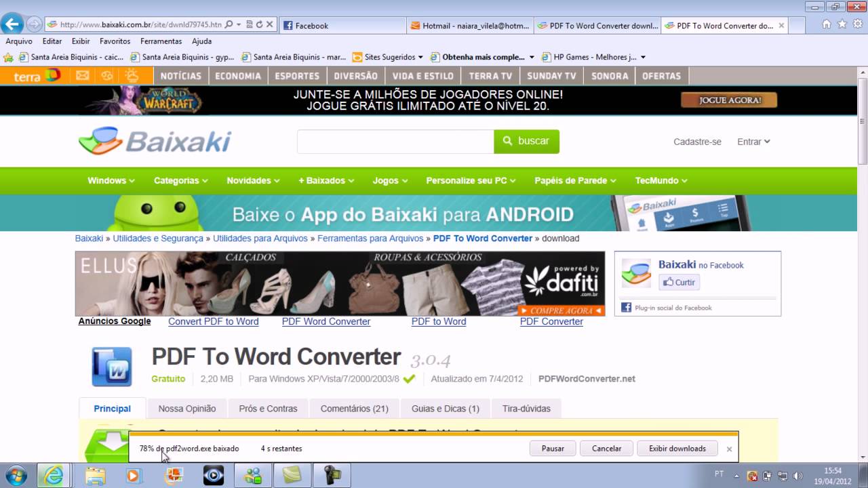Select the Nossa Opinião tab
The height and width of the screenshot is (488, 868).
187,409
